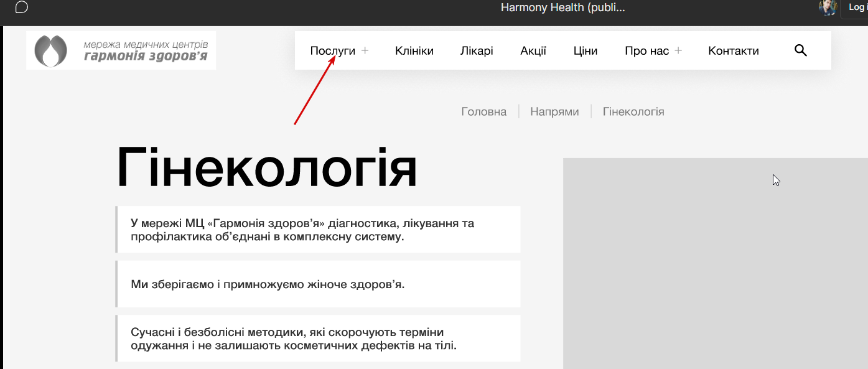Go to the Лікарі menu item
Screen dimensions: 868x369
[x=477, y=51]
